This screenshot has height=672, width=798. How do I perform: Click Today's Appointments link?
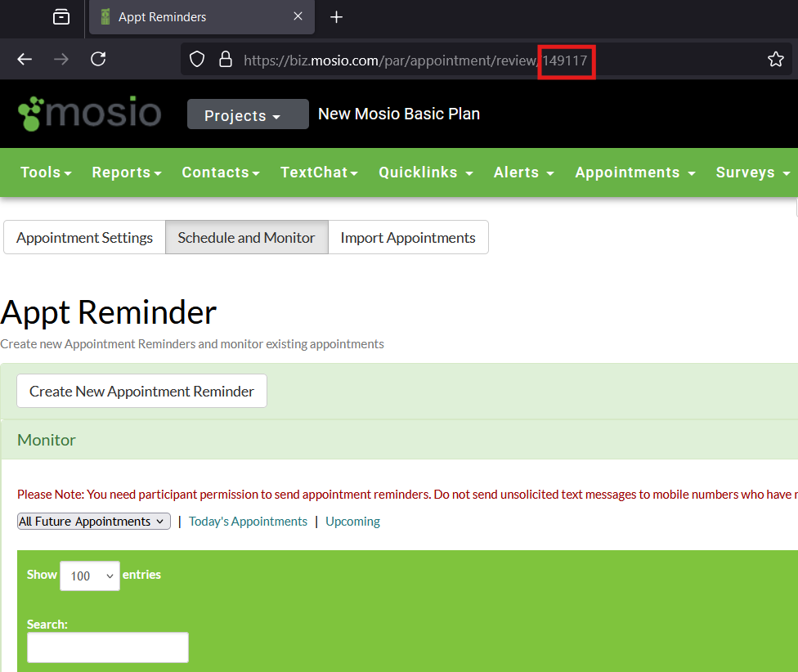tap(248, 522)
